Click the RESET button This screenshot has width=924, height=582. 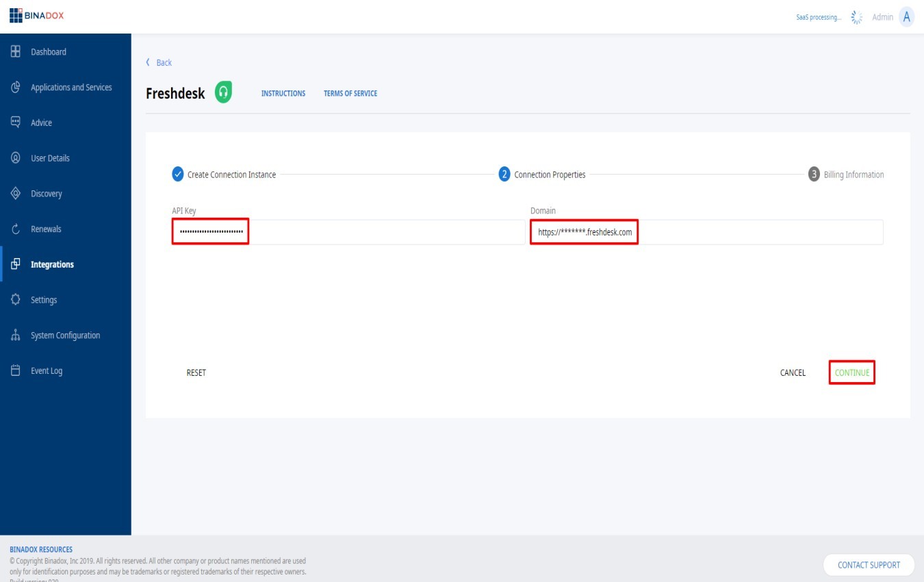tap(196, 372)
